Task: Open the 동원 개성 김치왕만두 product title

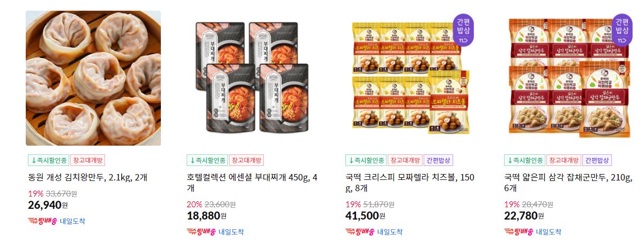Action: pyautogui.click(x=87, y=177)
